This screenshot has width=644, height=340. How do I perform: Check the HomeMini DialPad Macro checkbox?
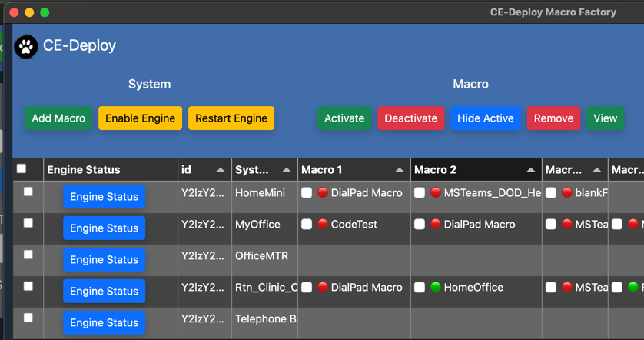point(307,193)
